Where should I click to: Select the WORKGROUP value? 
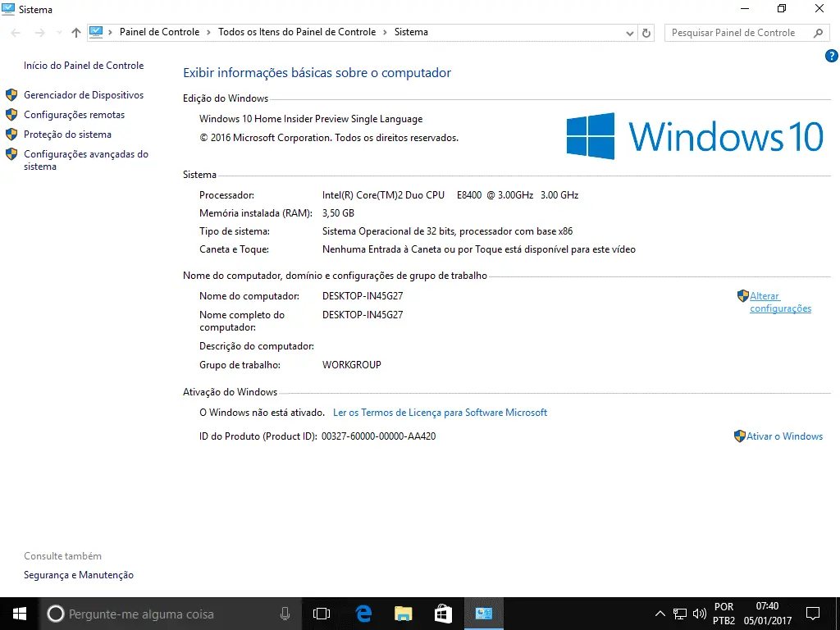(x=351, y=365)
